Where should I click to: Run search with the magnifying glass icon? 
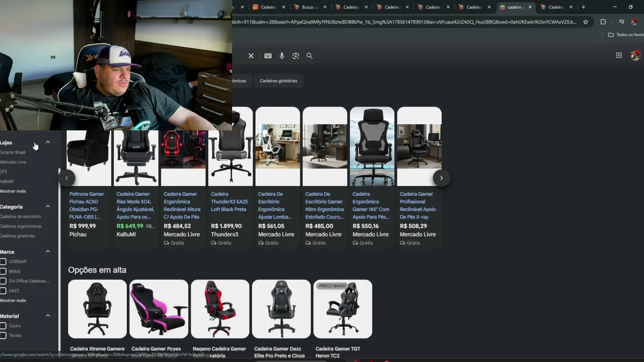pyautogui.click(x=309, y=56)
